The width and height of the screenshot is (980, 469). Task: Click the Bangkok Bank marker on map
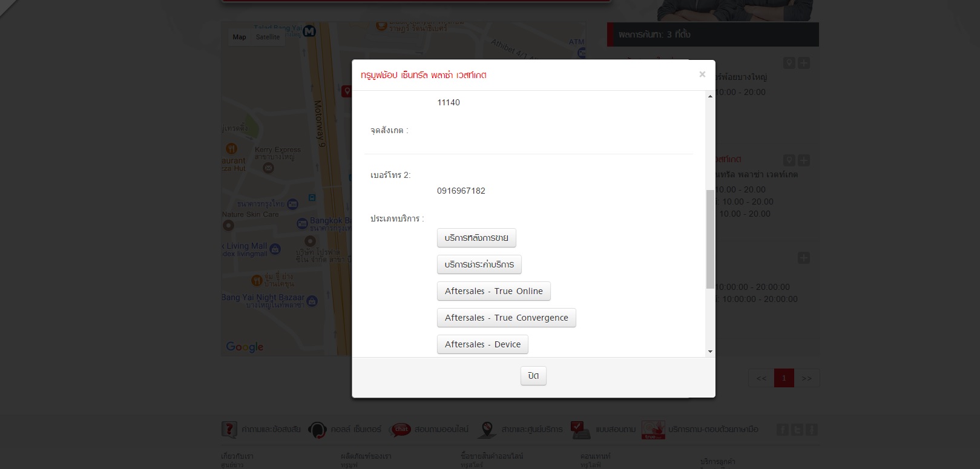click(x=303, y=223)
